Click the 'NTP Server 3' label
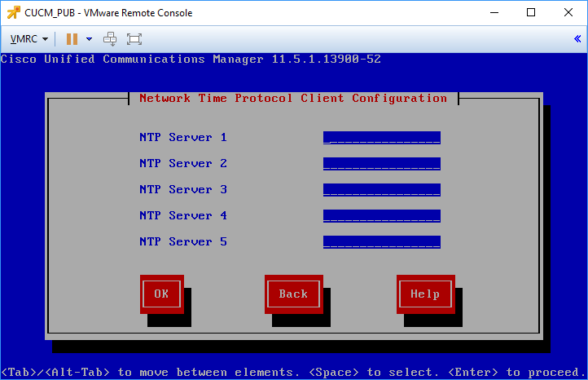The image size is (588, 380). 183,189
